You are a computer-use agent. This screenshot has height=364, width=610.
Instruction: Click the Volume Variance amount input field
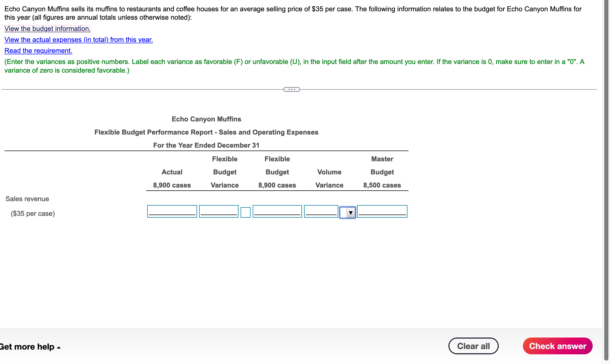point(321,211)
